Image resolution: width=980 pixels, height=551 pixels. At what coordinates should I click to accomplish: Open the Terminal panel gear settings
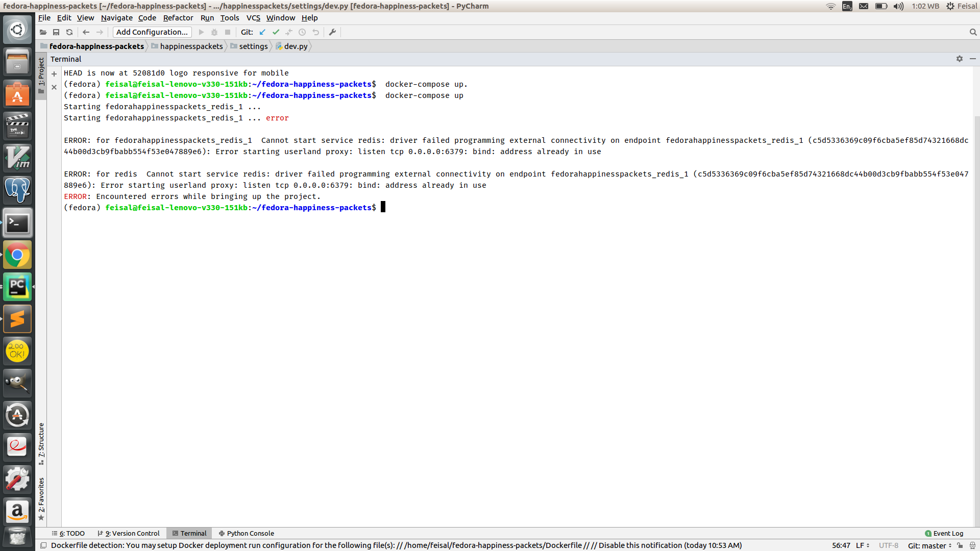click(960, 59)
